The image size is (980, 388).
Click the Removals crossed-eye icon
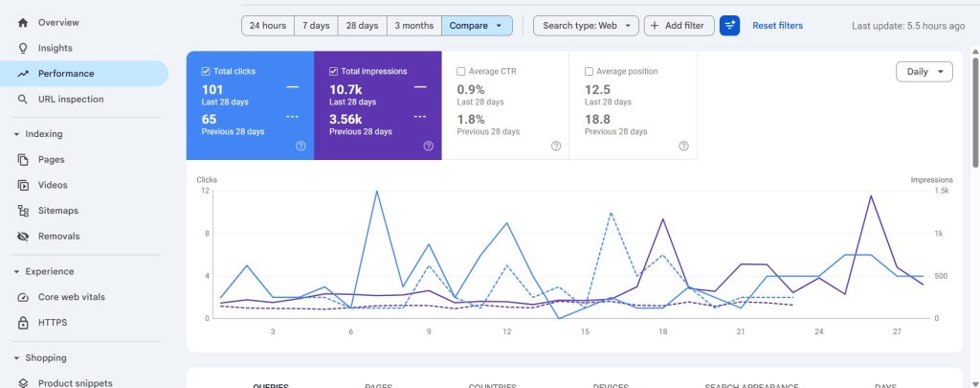(x=23, y=237)
